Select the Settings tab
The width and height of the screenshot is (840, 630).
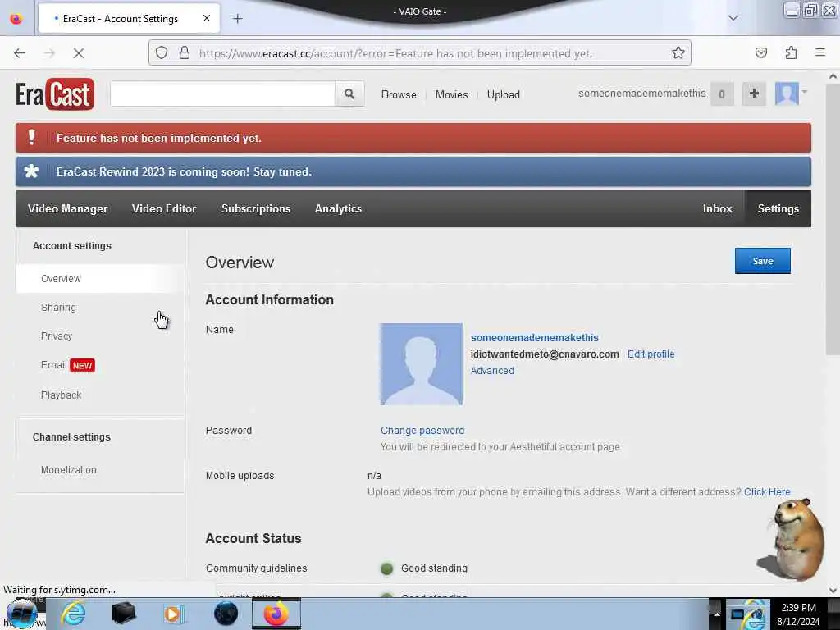click(x=778, y=209)
